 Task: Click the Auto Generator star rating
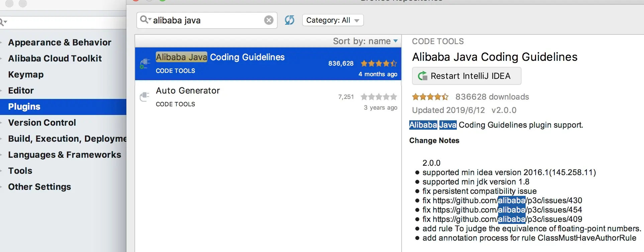[379, 97]
